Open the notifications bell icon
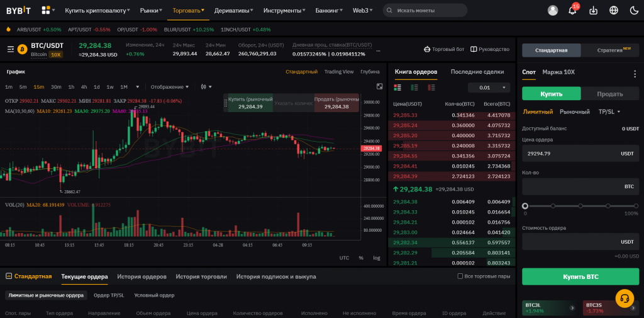The width and height of the screenshot is (644, 318). pyautogui.click(x=572, y=11)
